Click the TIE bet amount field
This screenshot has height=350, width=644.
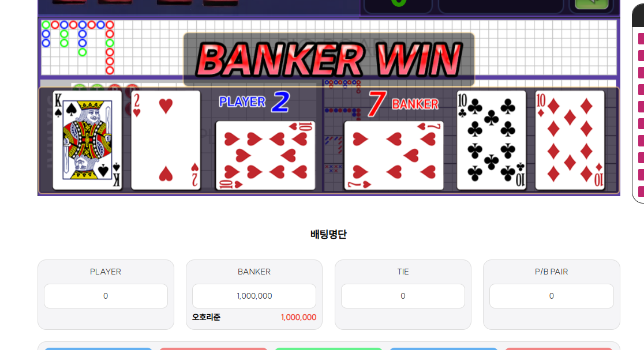point(403,296)
